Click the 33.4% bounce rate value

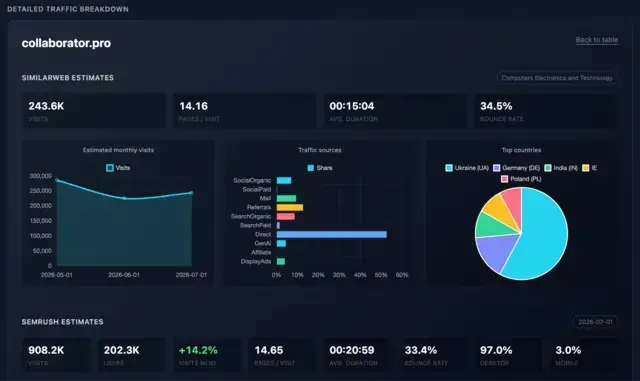pos(421,350)
